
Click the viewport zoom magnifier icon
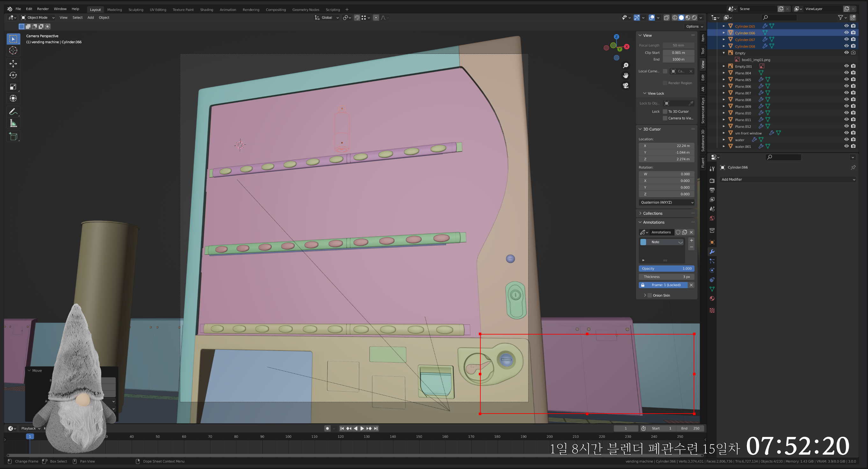pos(626,65)
